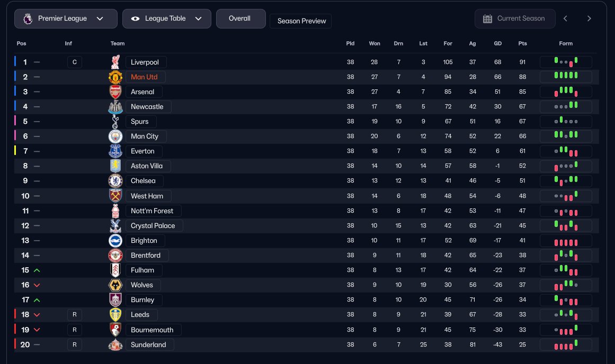This screenshot has height=364, width=615.
Task: Click the Newcastle club badge
Action: 115,107
